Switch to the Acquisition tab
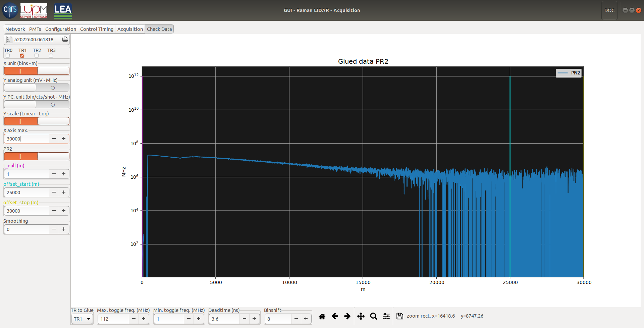Screen dimensions: 644x328 point(130,29)
